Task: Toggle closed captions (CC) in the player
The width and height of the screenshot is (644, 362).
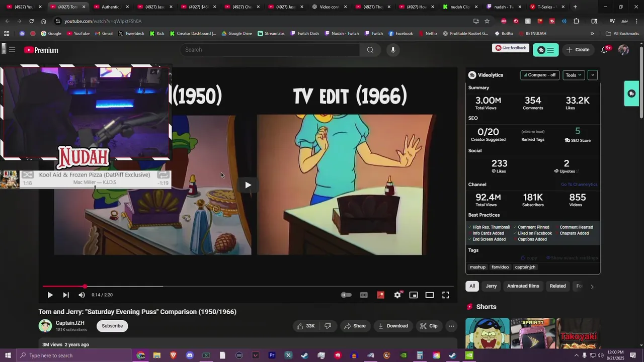Action: tap(364, 295)
